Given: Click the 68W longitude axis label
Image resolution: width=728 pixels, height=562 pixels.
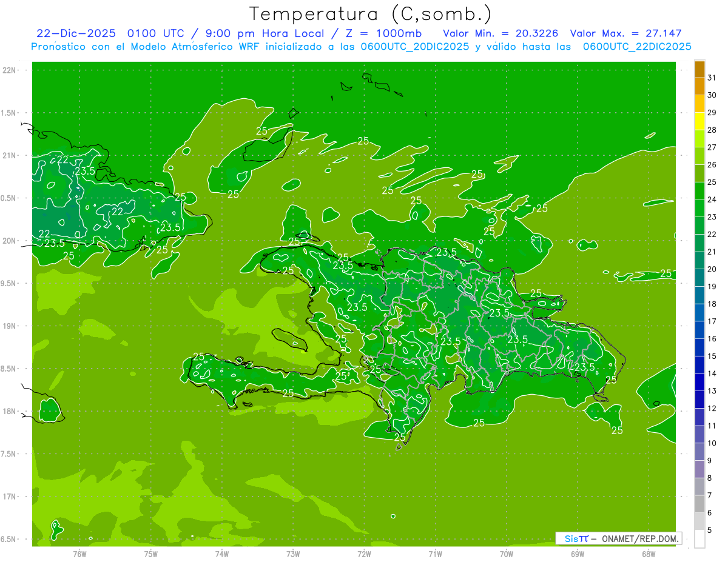Looking at the screenshot, I should pos(648,554).
